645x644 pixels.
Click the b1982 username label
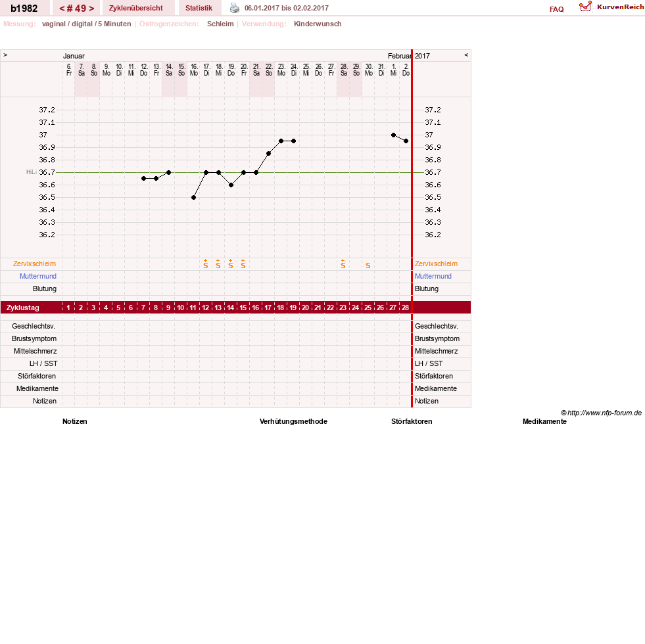click(x=24, y=9)
